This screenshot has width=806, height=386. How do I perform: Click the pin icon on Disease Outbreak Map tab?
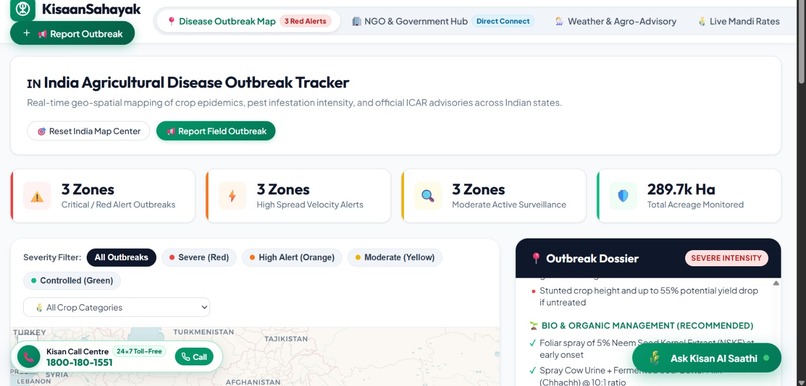tap(172, 22)
